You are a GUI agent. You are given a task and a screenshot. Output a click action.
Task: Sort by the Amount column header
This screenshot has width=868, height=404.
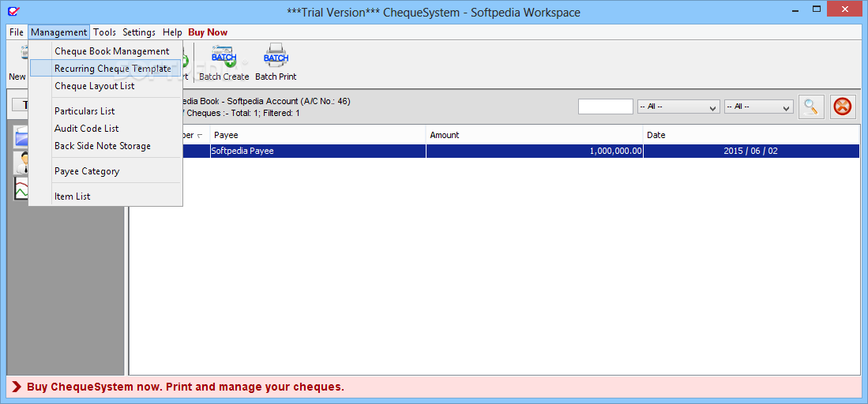[x=534, y=134]
